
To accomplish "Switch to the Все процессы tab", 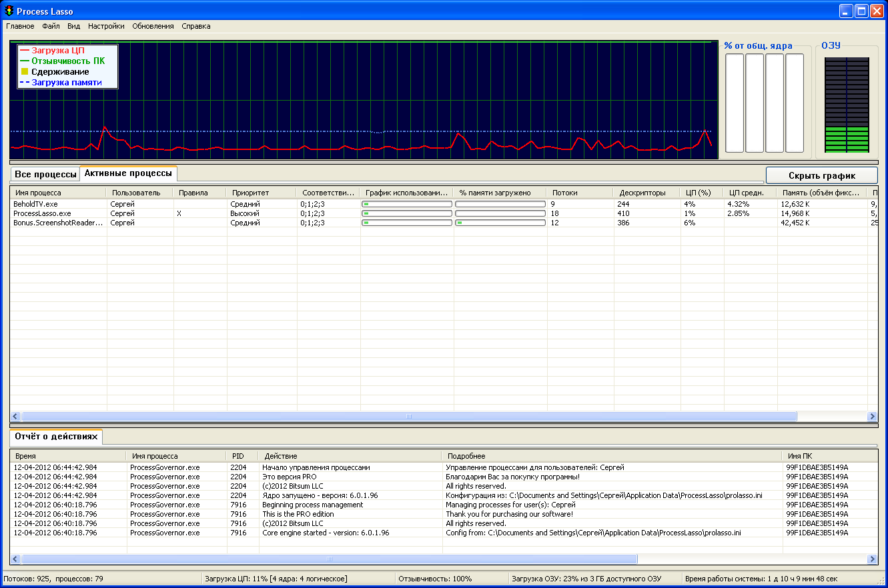I will click(45, 174).
